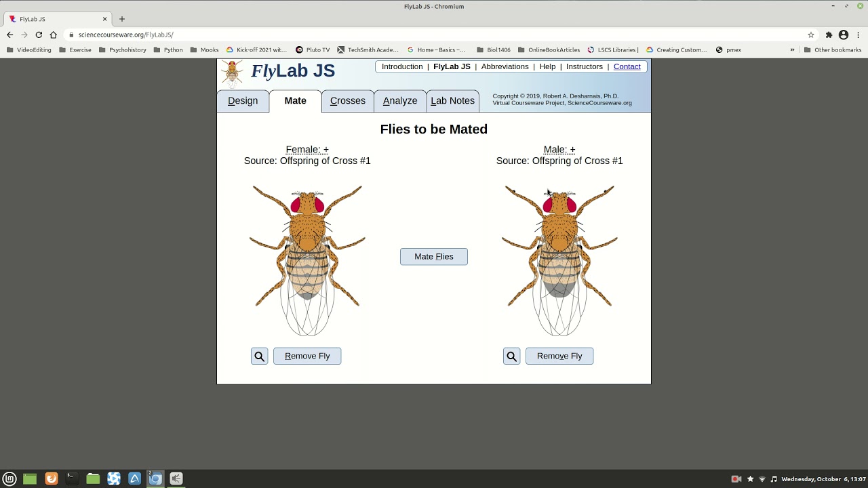The height and width of the screenshot is (488, 868).
Task: Open the Instructors link
Action: pyautogui.click(x=585, y=66)
